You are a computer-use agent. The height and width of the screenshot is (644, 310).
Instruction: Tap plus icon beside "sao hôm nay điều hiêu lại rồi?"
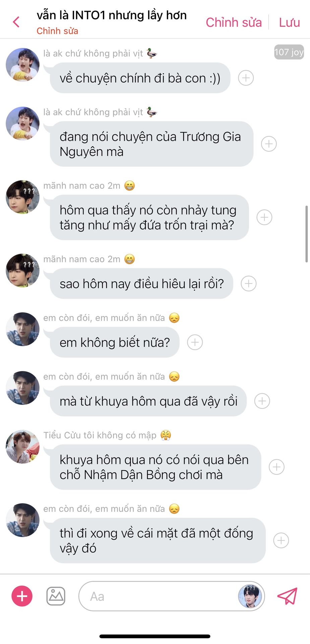point(249,284)
